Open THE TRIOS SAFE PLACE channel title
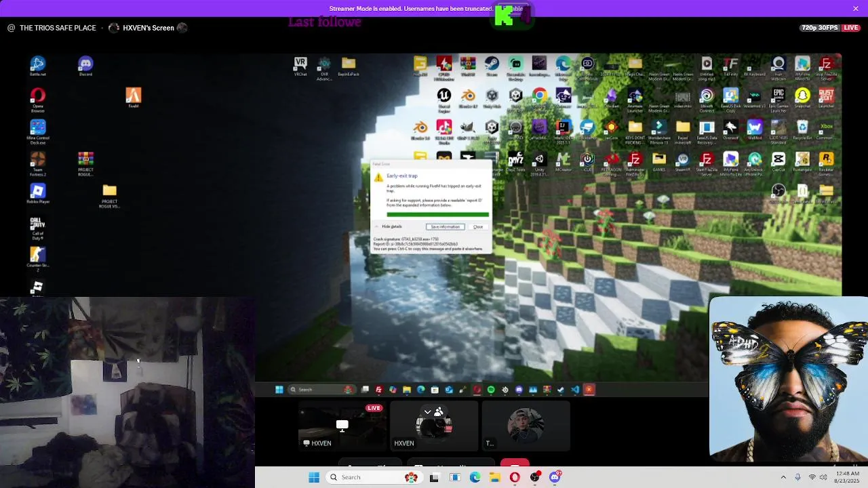 coord(58,28)
